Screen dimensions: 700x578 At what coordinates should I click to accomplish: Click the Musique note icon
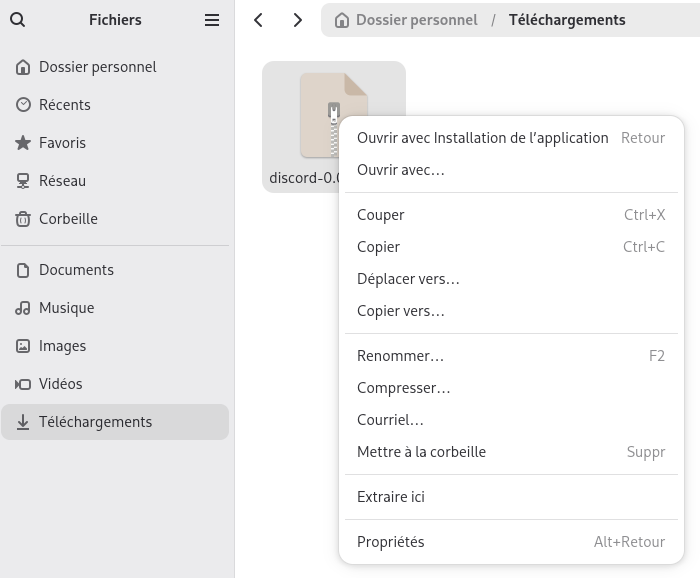23,308
